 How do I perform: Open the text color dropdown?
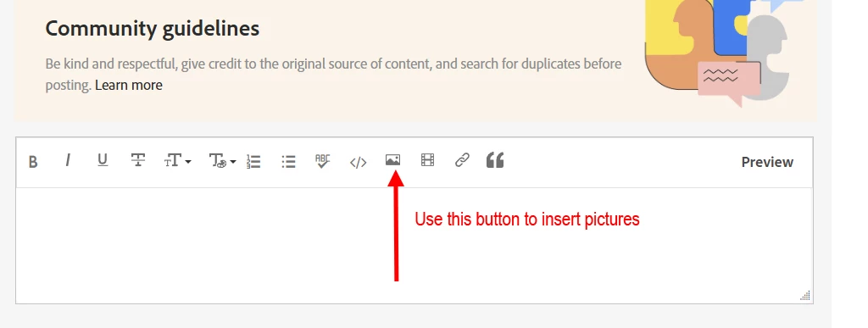pyautogui.click(x=223, y=161)
